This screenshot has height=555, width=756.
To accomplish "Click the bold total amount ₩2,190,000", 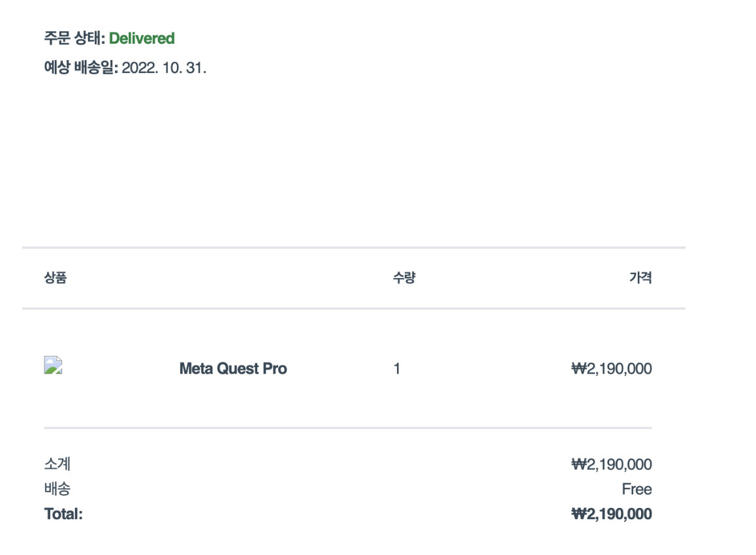I will (x=611, y=514).
